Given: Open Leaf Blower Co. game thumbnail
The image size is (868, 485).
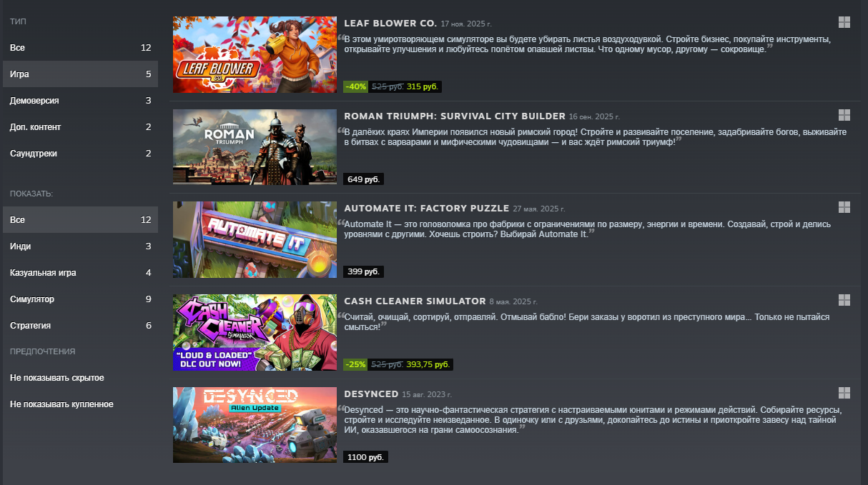Looking at the screenshot, I should pyautogui.click(x=255, y=54).
